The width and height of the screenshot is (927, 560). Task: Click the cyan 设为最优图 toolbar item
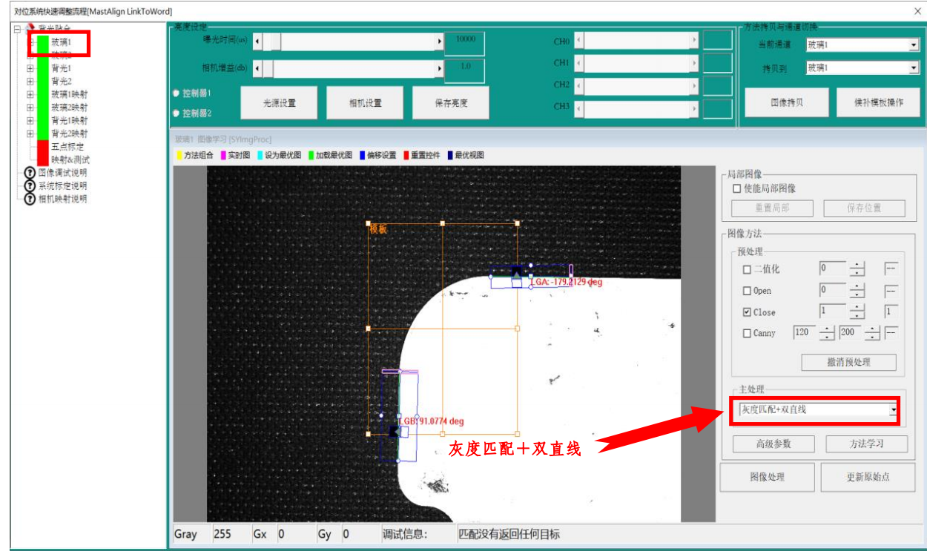pos(279,155)
